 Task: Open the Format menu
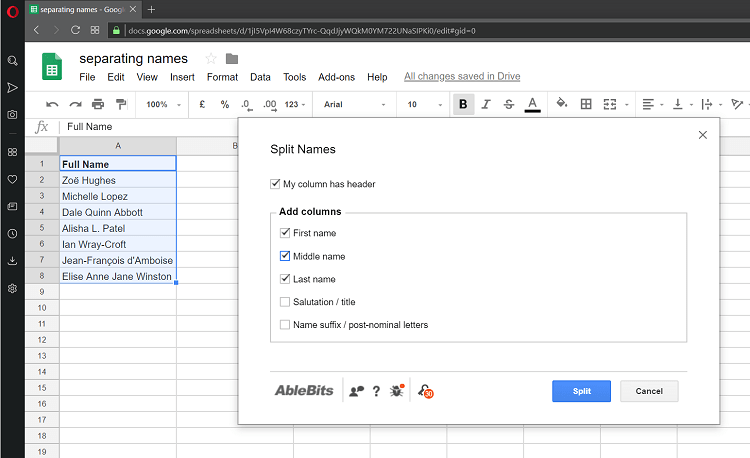(x=222, y=77)
